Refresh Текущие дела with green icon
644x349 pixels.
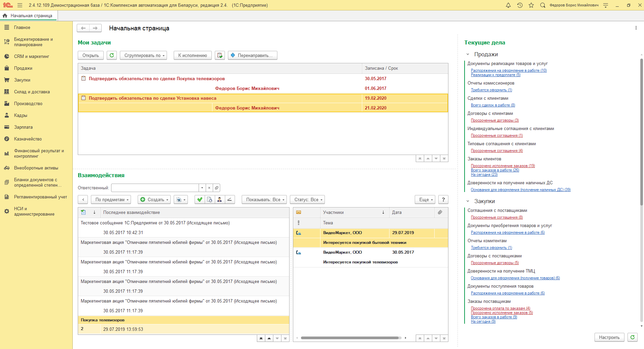point(633,337)
